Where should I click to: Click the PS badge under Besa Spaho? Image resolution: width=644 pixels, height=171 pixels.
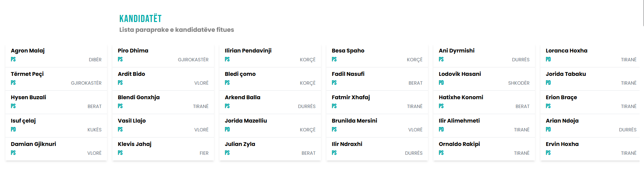(x=334, y=60)
